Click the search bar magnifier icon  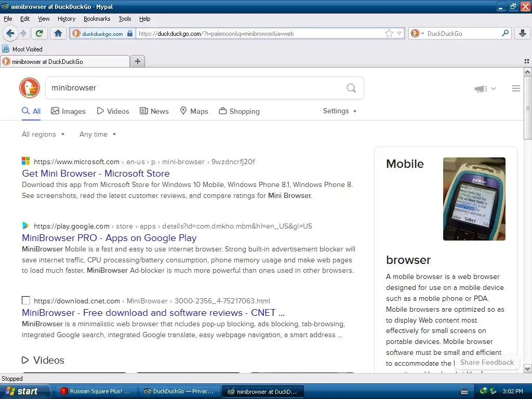click(x=505, y=33)
